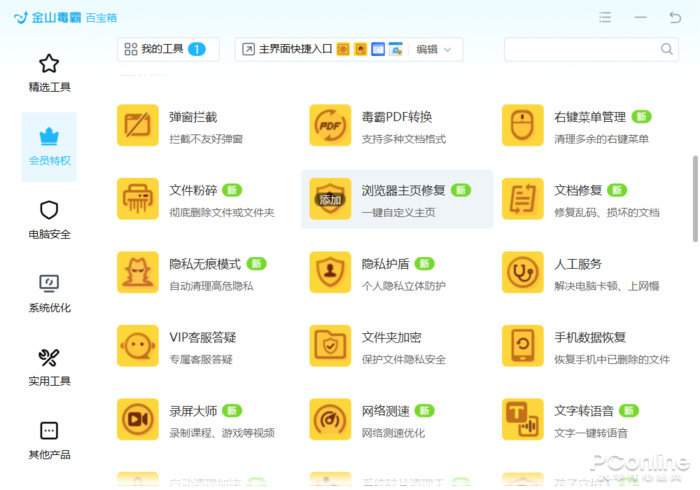Click the 个人隐私立体防护 description
The width and height of the screenshot is (700, 490).
404,286
